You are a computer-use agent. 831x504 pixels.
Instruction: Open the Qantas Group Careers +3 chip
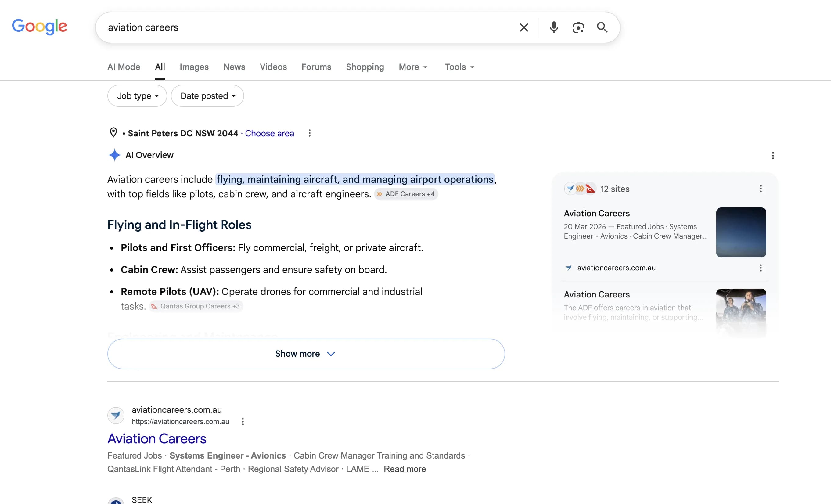click(196, 306)
